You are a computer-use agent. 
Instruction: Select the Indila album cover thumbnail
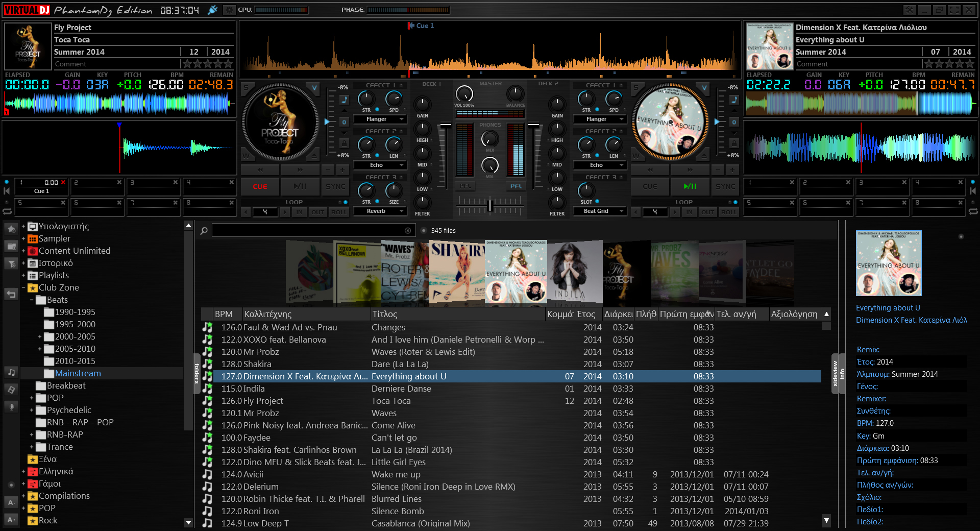pyautogui.click(x=574, y=272)
